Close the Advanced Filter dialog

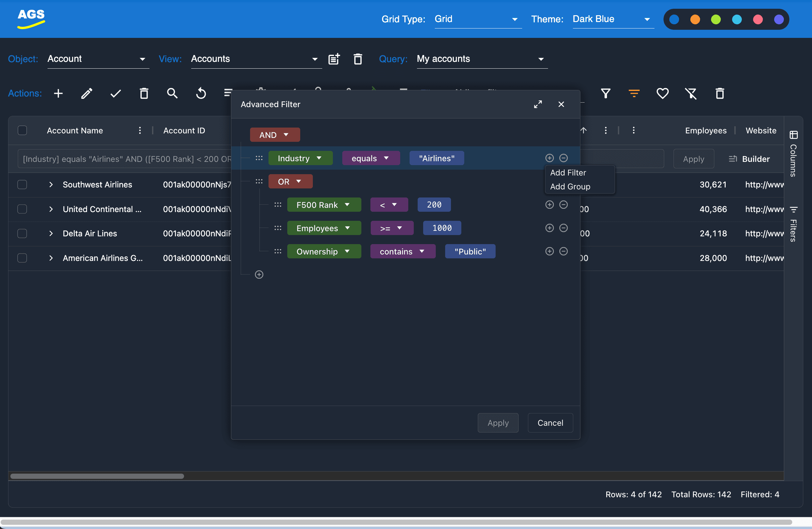coord(561,104)
